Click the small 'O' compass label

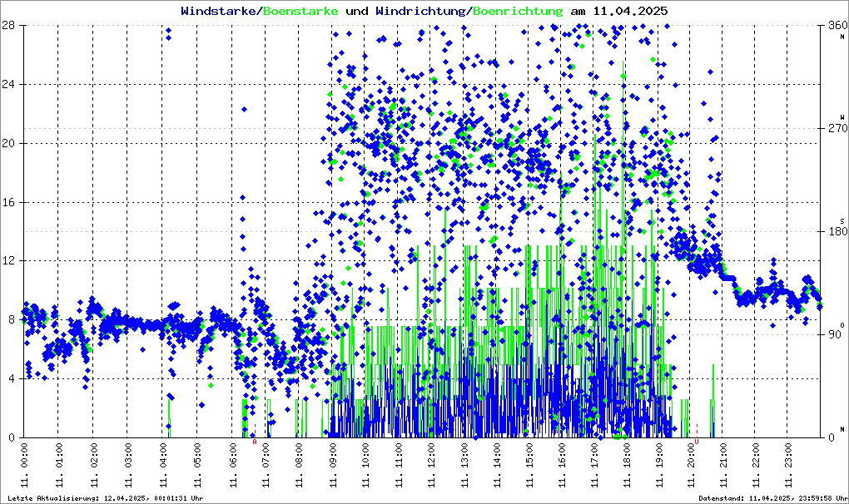pyautogui.click(x=842, y=325)
